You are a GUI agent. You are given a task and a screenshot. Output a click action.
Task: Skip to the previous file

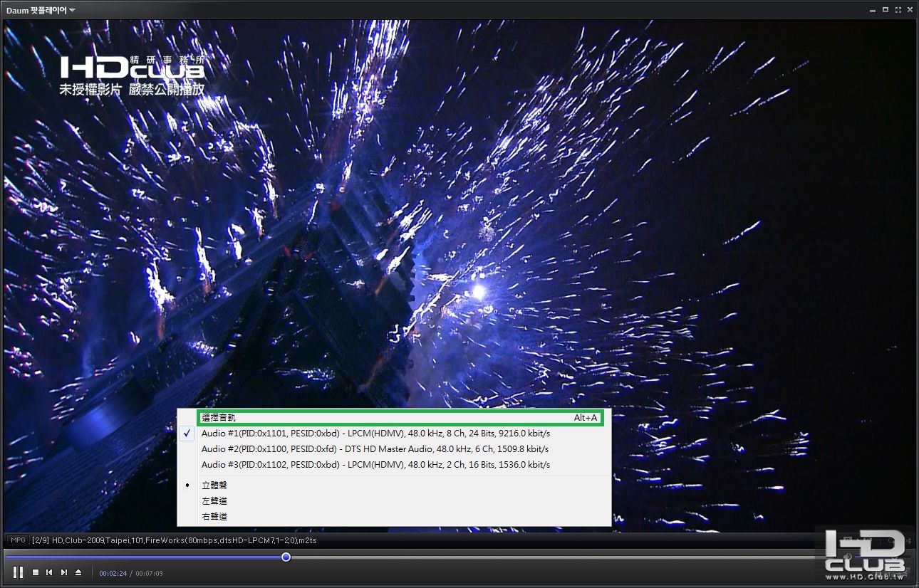(x=49, y=572)
